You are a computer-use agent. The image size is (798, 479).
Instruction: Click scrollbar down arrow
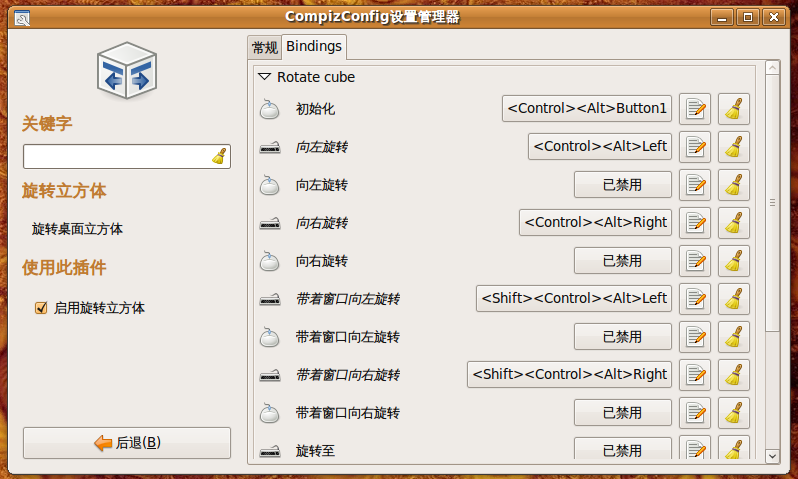(x=773, y=456)
